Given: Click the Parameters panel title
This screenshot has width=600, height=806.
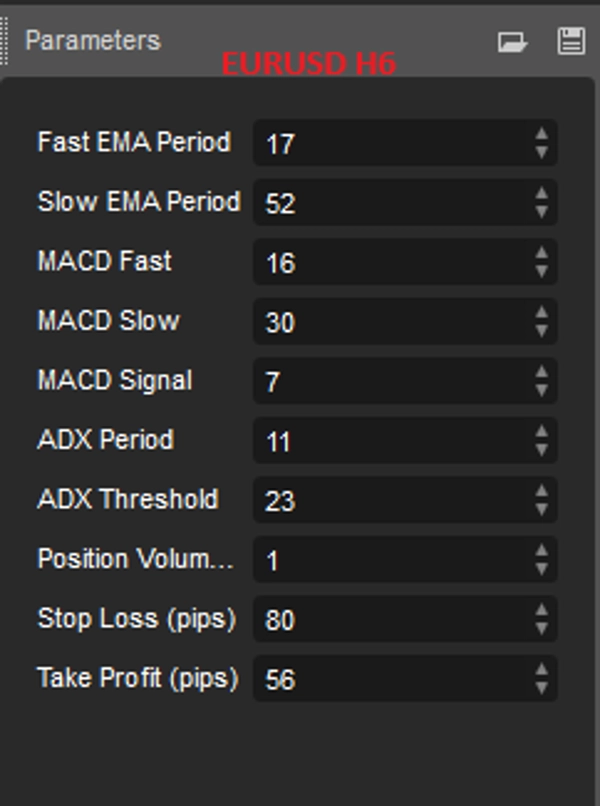Looking at the screenshot, I should pos(92,41).
